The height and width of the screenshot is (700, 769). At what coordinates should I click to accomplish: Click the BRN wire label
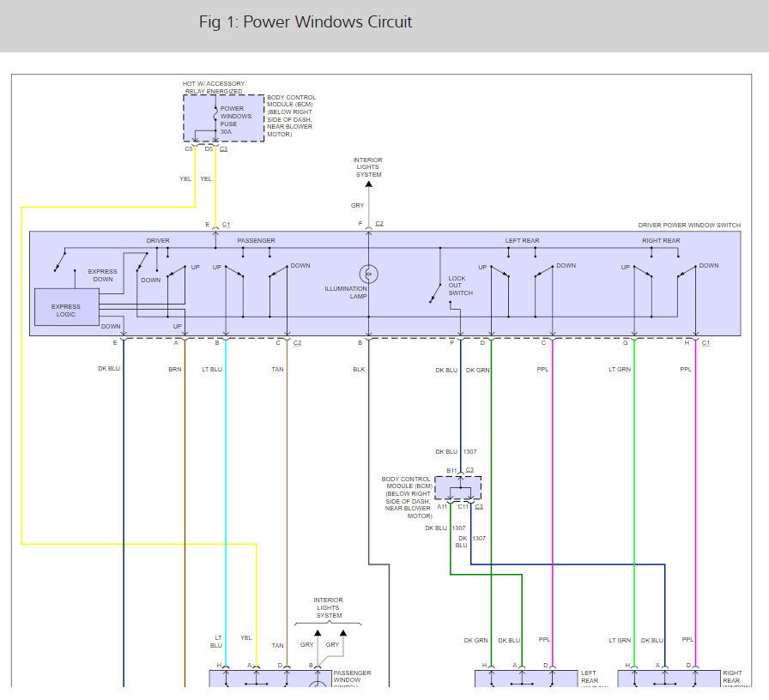[x=175, y=370]
